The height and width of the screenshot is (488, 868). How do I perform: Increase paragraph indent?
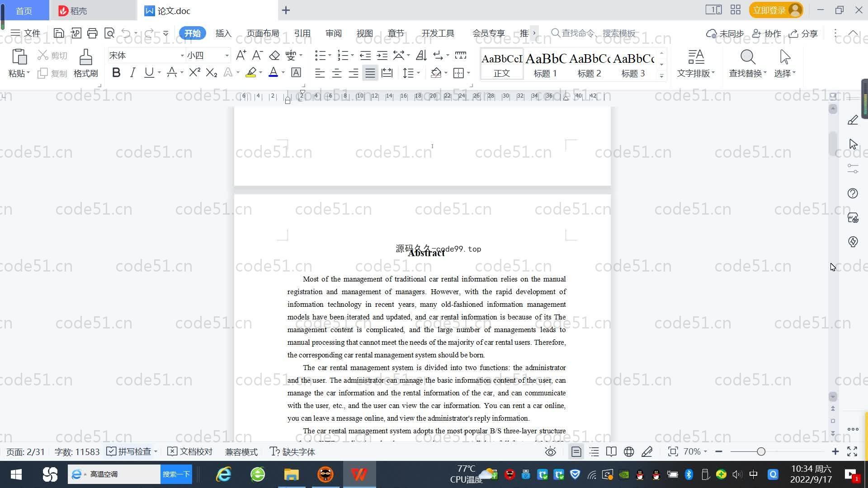pos(382,55)
